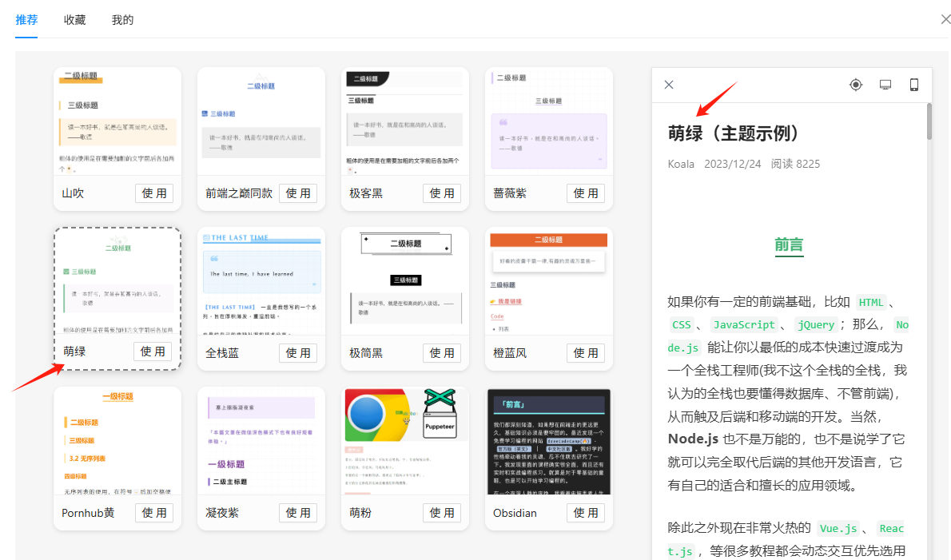Click the JavaScript code tag
The width and height of the screenshot is (951, 560).
point(744,325)
